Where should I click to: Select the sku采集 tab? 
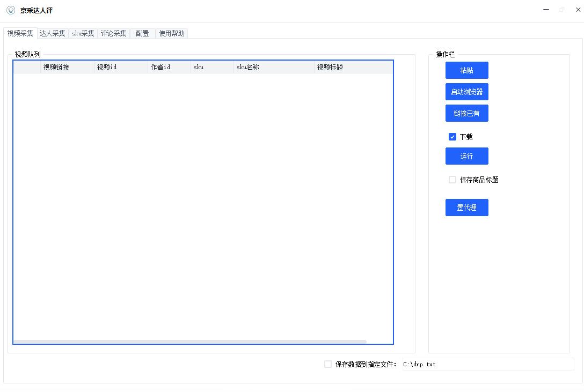point(83,33)
